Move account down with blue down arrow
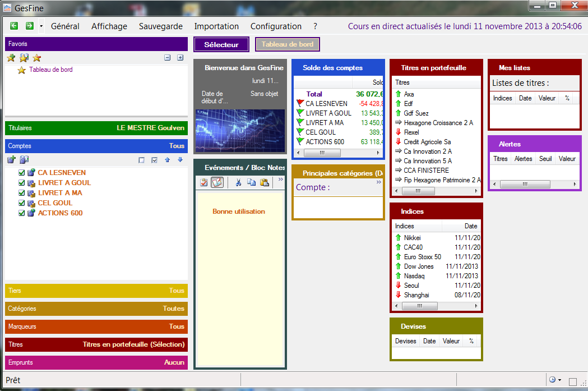Screen dimensions: 588x391 coord(180,160)
